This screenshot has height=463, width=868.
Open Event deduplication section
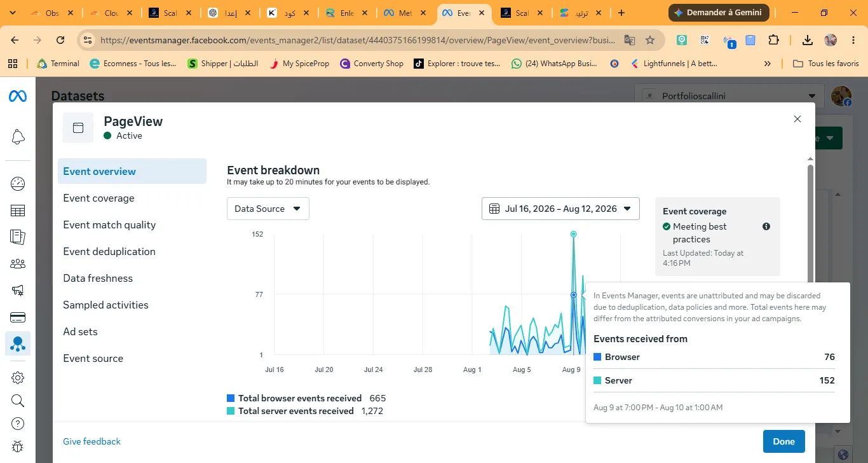point(132,251)
